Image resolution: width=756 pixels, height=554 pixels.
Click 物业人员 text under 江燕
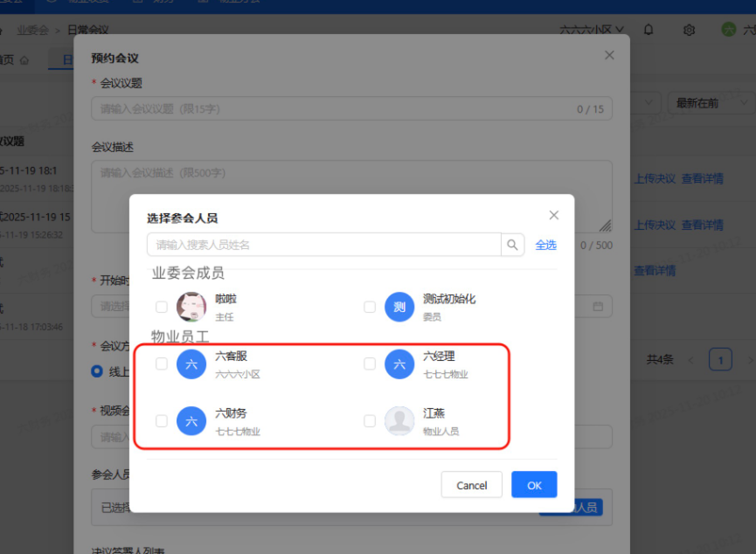click(x=440, y=431)
